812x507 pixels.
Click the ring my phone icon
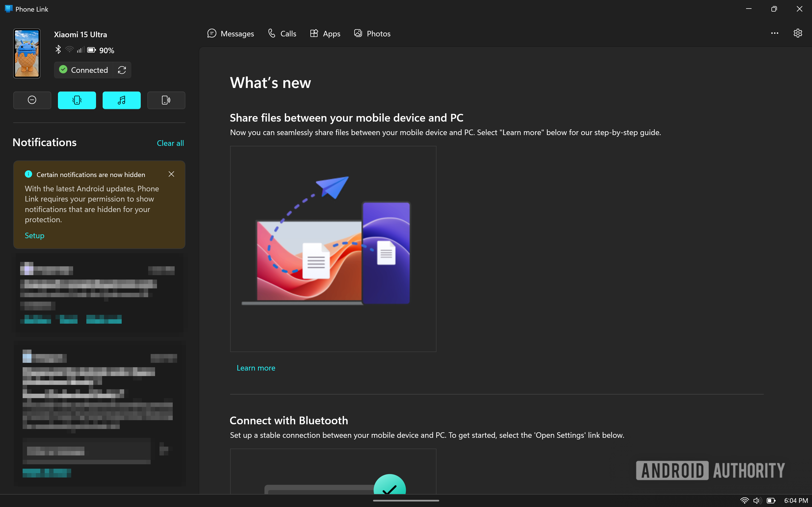tap(166, 100)
